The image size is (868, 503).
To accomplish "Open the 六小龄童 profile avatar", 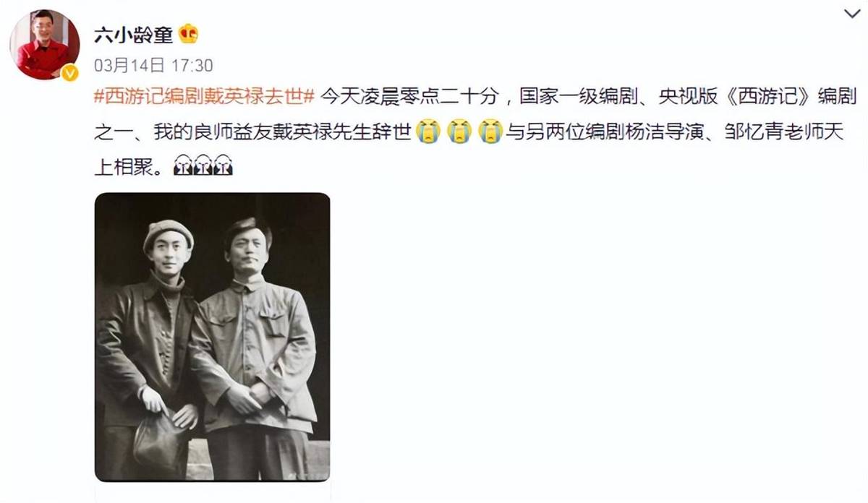I will tap(45, 45).
